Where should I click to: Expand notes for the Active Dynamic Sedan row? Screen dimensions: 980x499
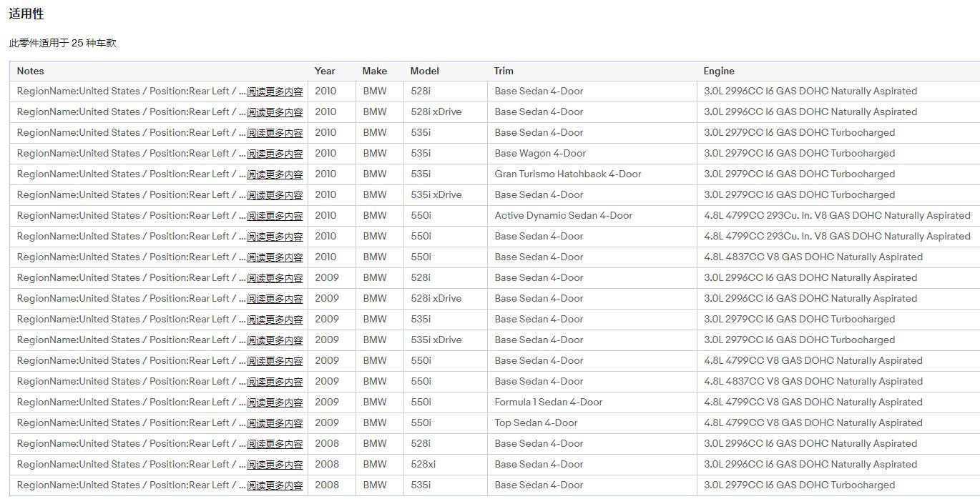click(x=275, y=216)
